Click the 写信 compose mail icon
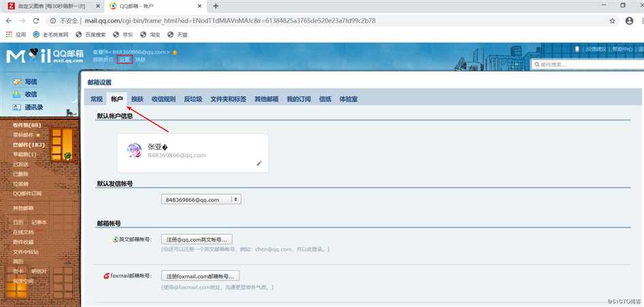This screenshot has height=307, width=644. [x=17, y=82]
